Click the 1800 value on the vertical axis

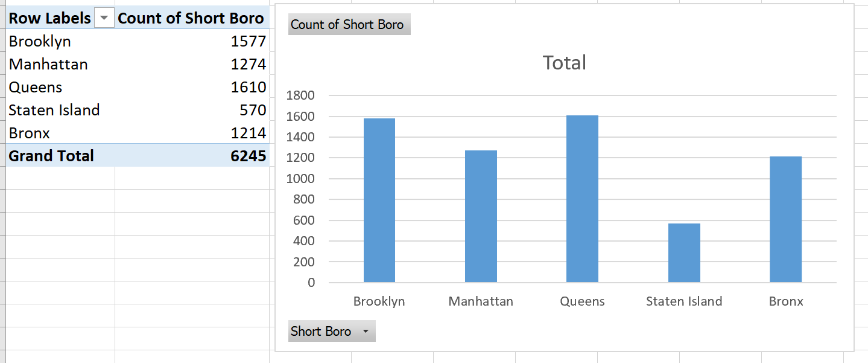(x=300, y=95)
